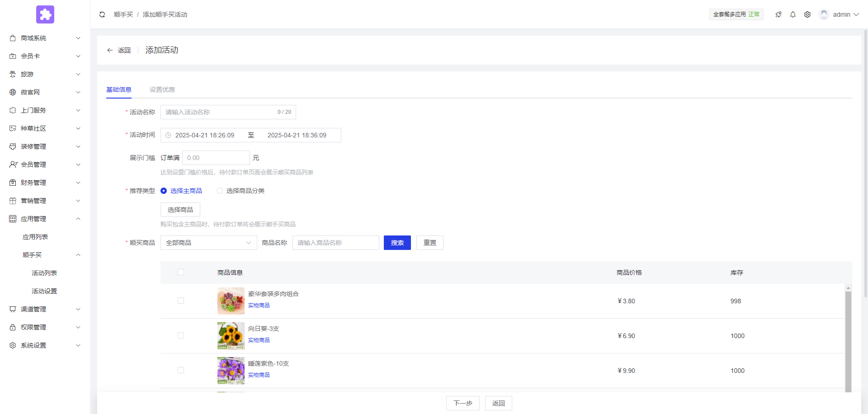
Task: Open the settings gear in the top bar
Action: [x=807, y=14]
